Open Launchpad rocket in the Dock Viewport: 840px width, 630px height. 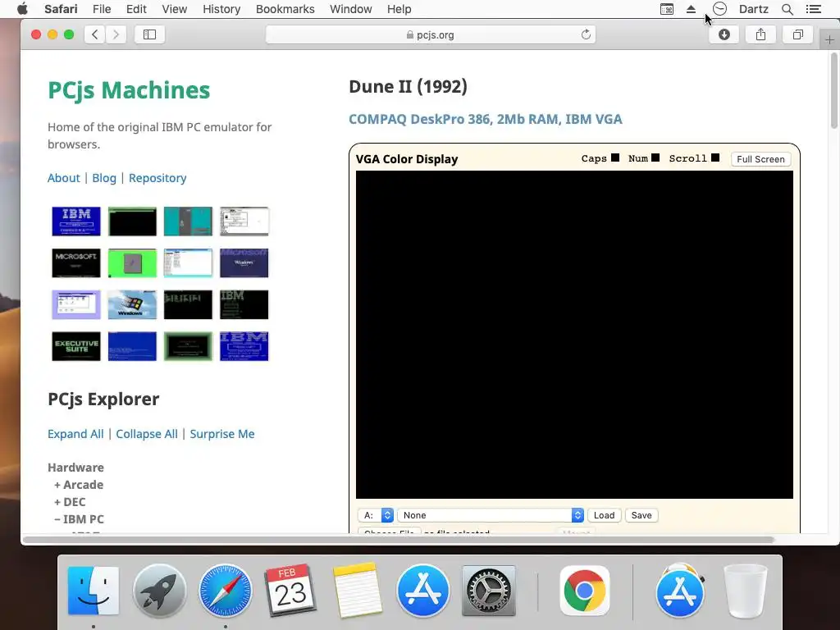(159, 591)
